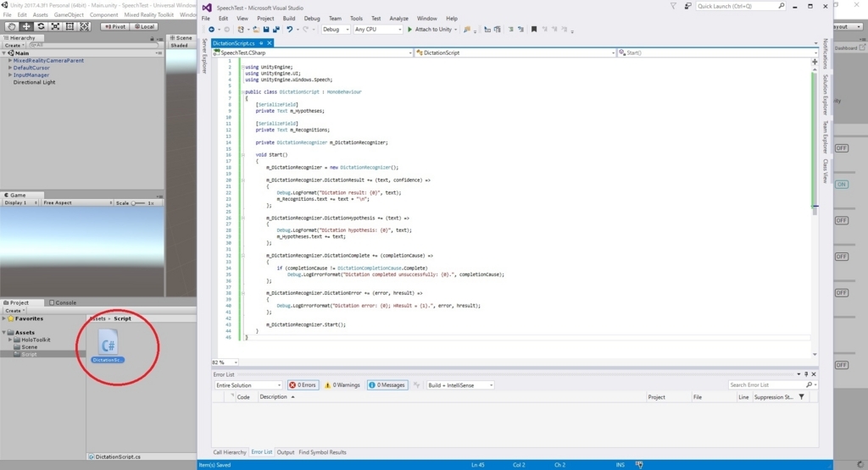Open Server Explorer side tab

click(204, 55)
